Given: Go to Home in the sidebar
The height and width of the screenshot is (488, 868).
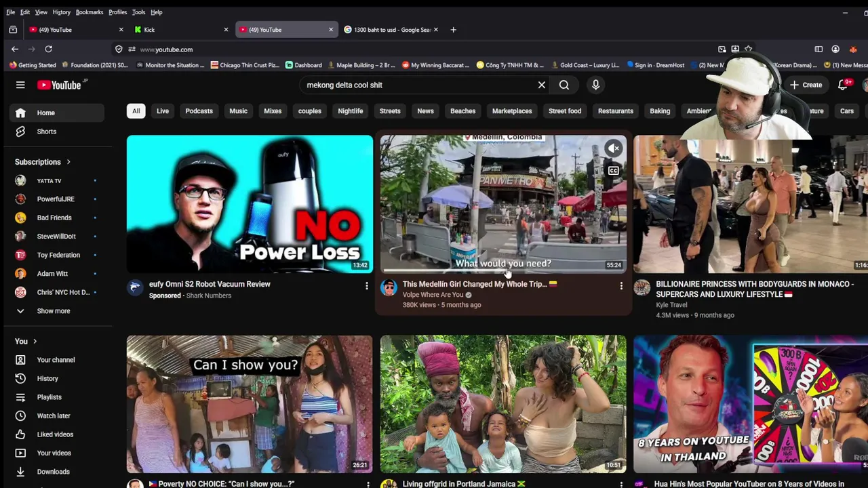Looking at the screenshot, I should pos(56,113).
